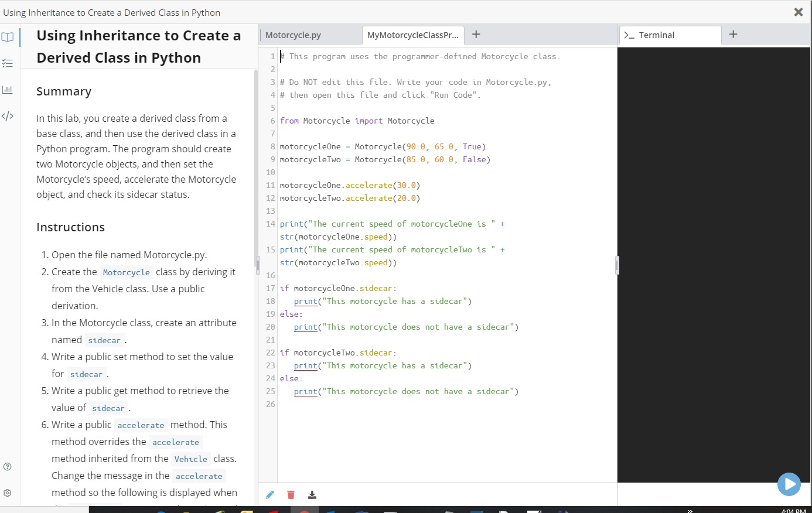The image size is (812, 513).
Task: Delete the file using the red trash icon
Action: 291,494
